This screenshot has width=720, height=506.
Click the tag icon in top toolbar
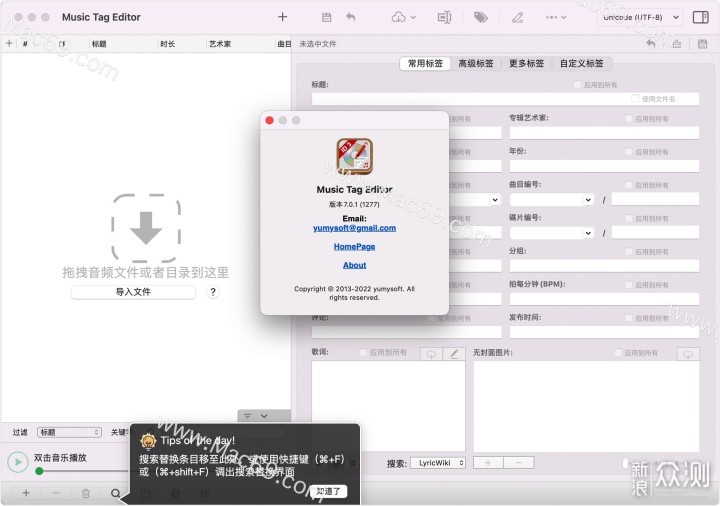[481, 17]
